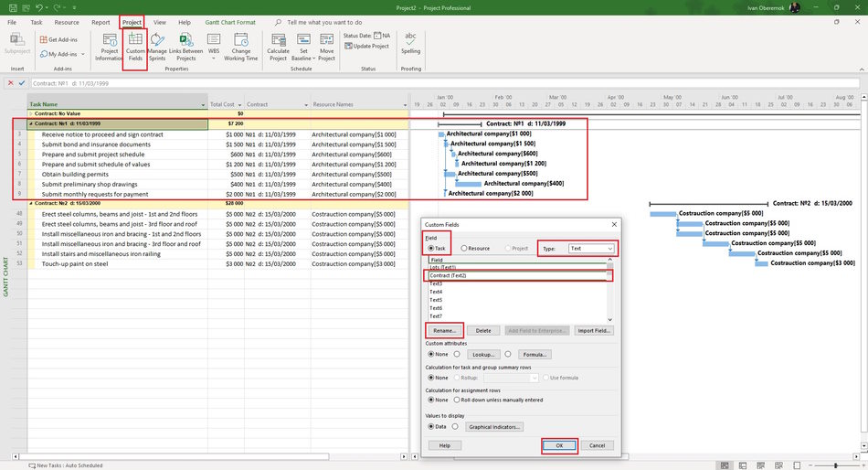
Task: Select the Lookup radio button
Action: pyautogui.click(x=457, y=354)
